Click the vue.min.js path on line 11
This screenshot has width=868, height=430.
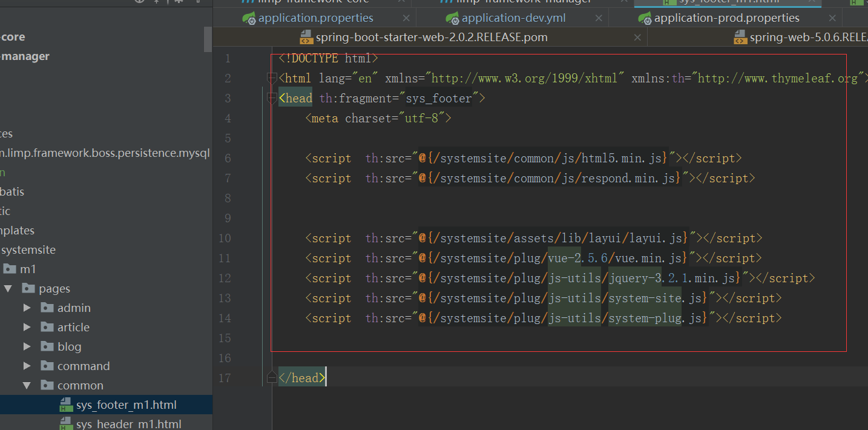[553, 258]
